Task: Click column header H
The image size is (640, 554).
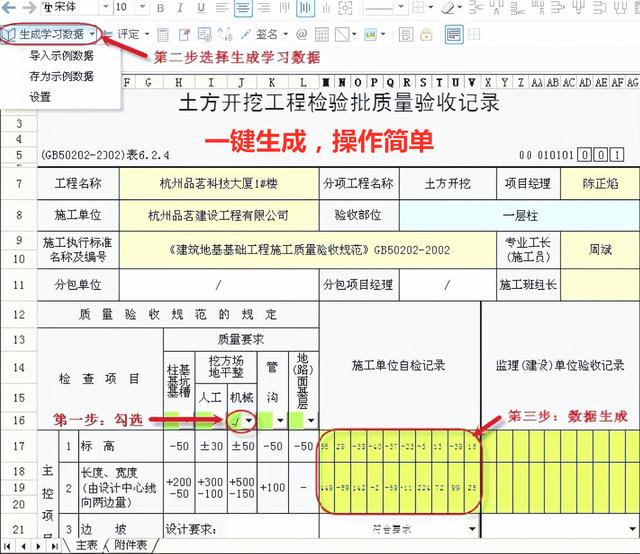Action: [x=179, y=83]
